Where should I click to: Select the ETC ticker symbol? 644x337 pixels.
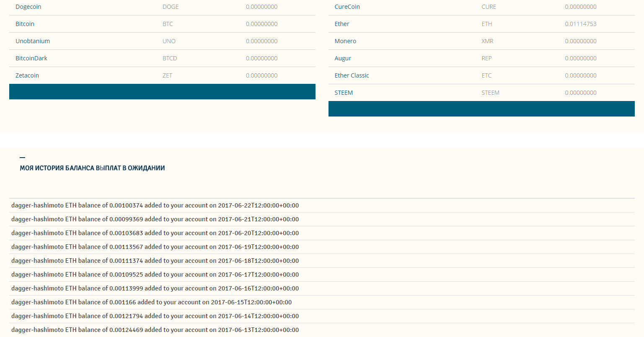click(486, 75)
